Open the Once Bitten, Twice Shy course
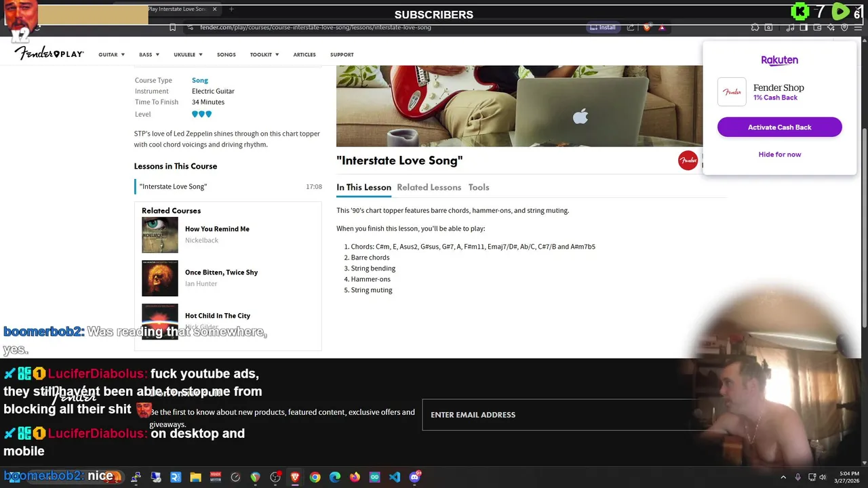Screen dimensions: 868x488 pos(221,272)
